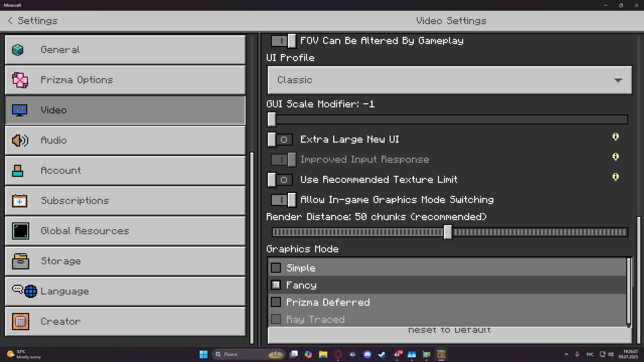Open Copilot from the taskbar
Viewport: 644px width, 362px height.
308,354
